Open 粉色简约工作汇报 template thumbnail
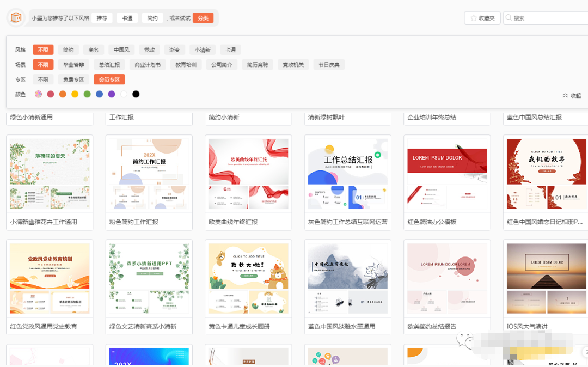 click(x=149, y=174)
